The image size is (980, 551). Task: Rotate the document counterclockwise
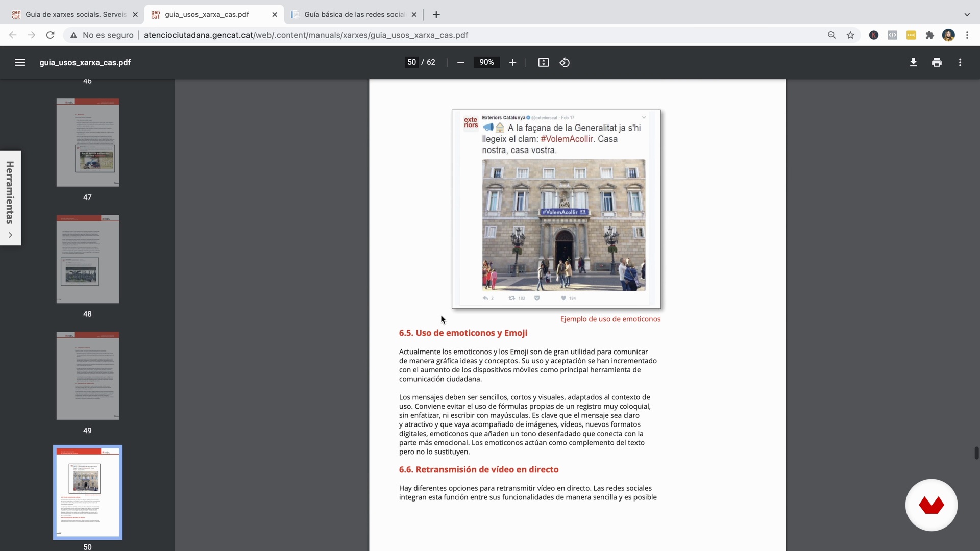pos(565,62)
